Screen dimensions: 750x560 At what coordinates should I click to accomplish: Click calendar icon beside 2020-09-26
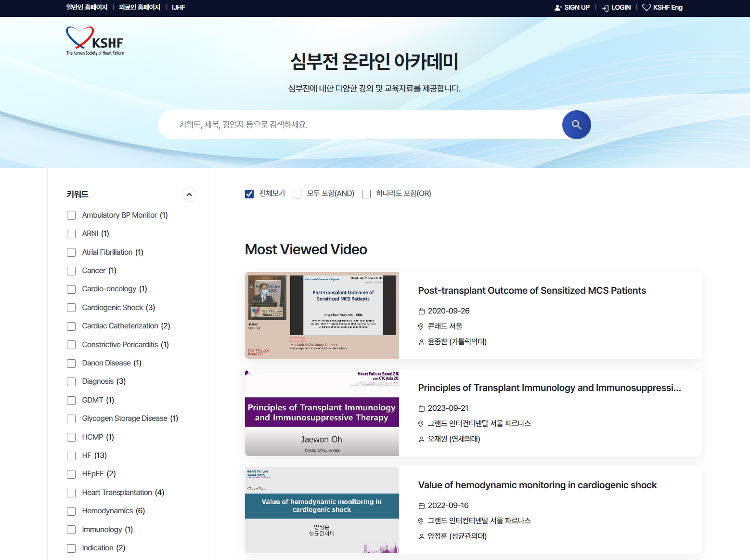pos(422,312)
